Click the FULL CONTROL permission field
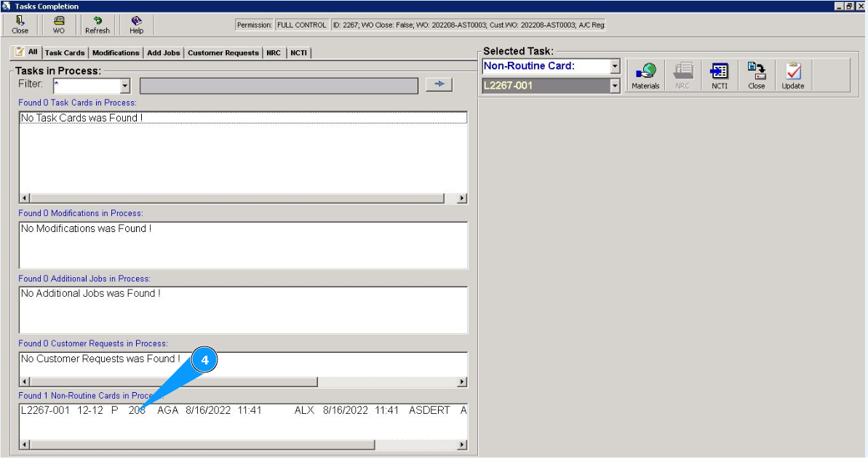 pyautogui.click(x=302, y=25)
